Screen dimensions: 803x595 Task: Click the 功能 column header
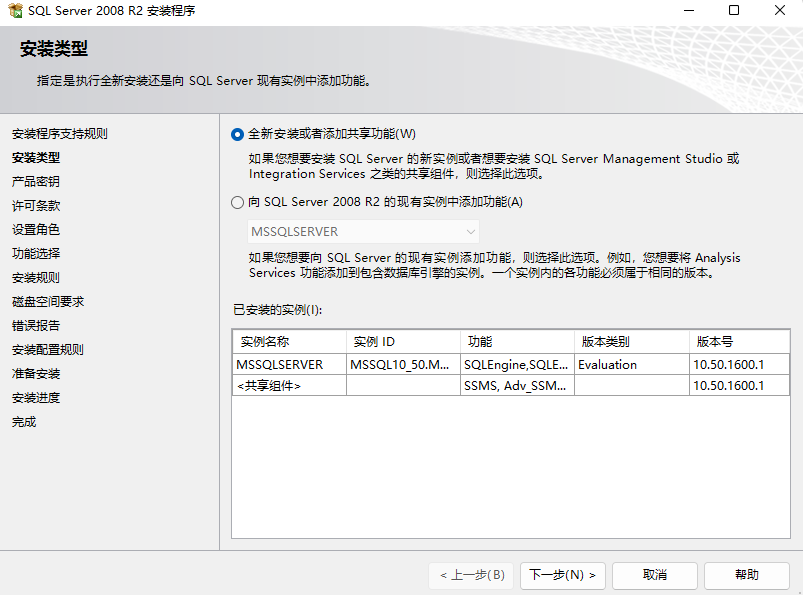click(x=517, y=342)
